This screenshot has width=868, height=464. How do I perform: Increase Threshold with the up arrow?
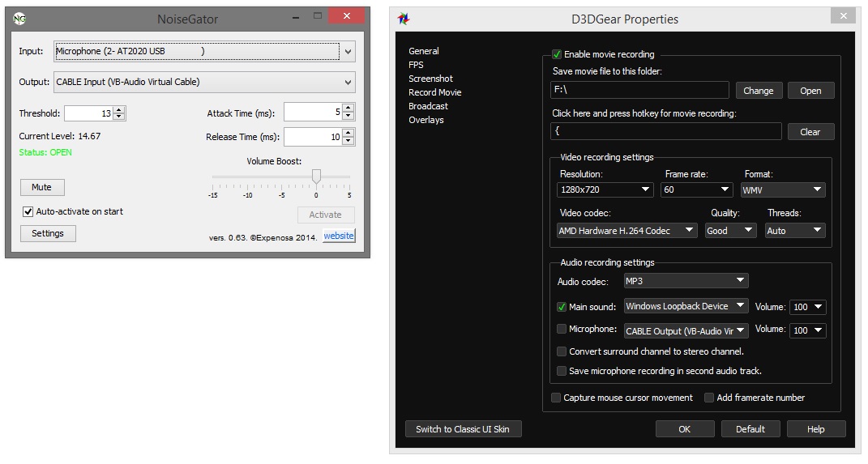(x=120, y=109)
